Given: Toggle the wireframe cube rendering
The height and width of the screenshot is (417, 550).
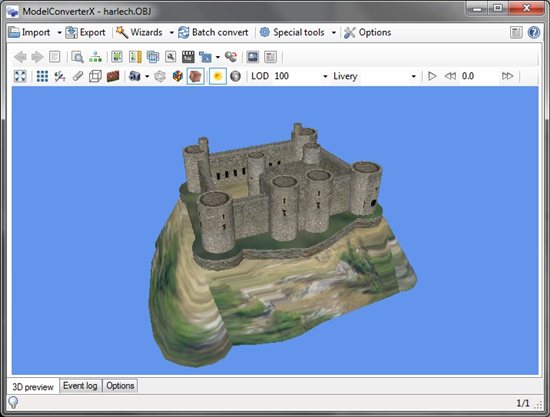Looking at the screenshot, I should pyautogui.click(x=95, y=76).
